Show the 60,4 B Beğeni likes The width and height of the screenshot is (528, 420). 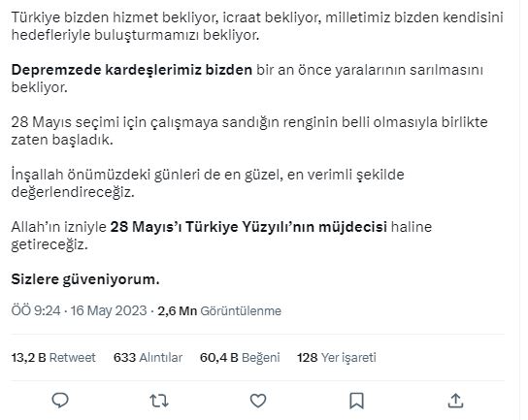[240, 357]
